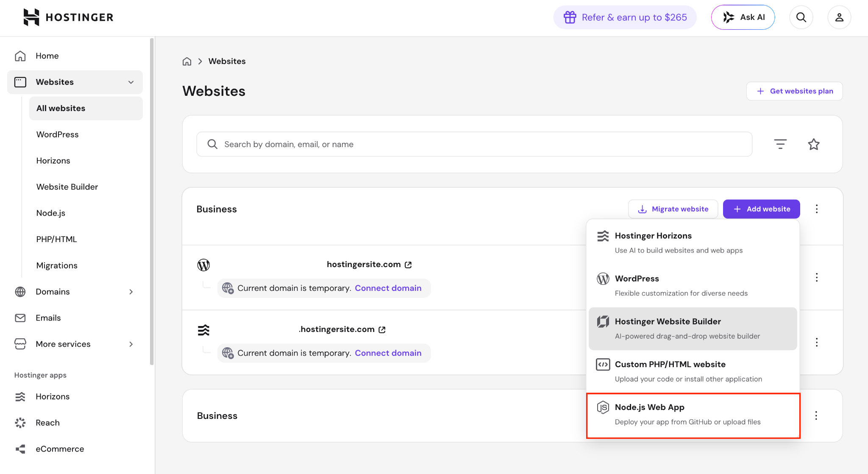Click the Hostinger logo
The image size is (868, 474).
coord(69,17)
